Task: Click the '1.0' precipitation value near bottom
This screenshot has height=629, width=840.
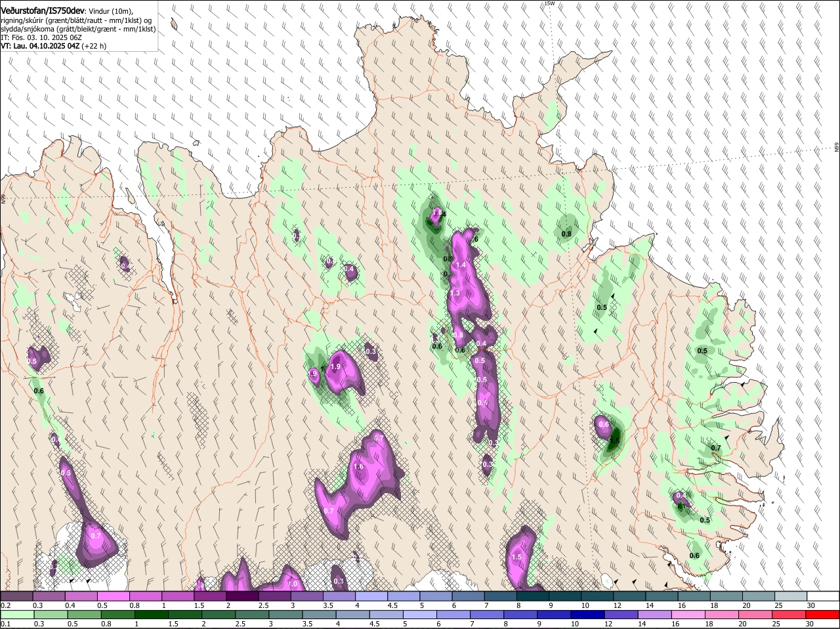Action: [293, 584]
